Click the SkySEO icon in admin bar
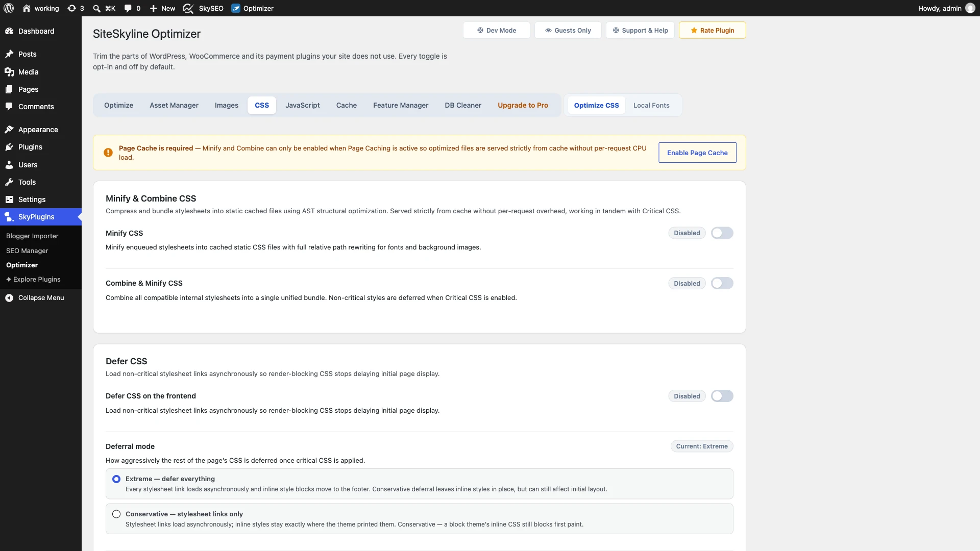Viewport: 980px width, 551px height. [x=188, y=8]
